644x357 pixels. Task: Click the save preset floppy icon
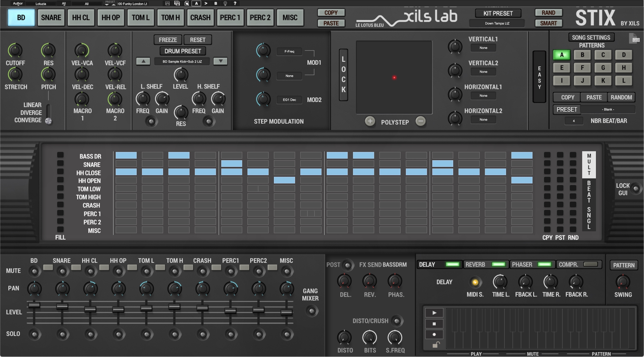[x=167, y=3]
